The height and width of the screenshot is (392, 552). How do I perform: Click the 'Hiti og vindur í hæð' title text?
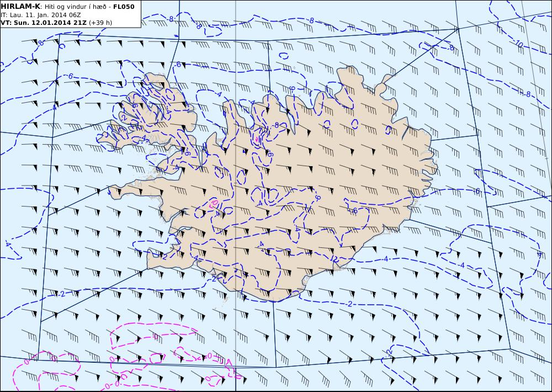coord(75,7)
